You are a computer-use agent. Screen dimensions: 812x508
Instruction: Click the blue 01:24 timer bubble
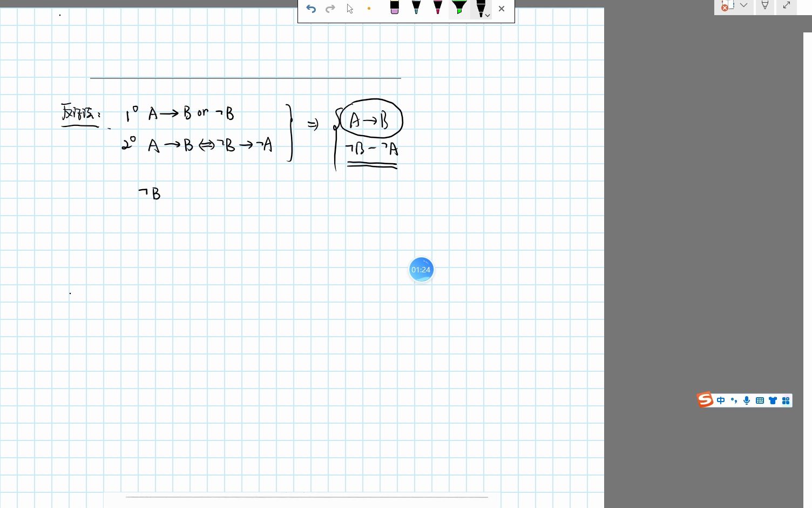pyautogui.click(x=421, y=270)
